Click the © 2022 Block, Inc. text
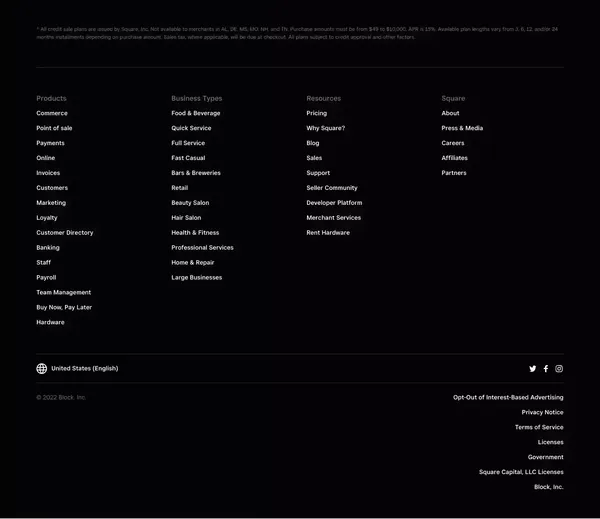The width and height of the screenshot is (600, 519). (x=61, y=398)
